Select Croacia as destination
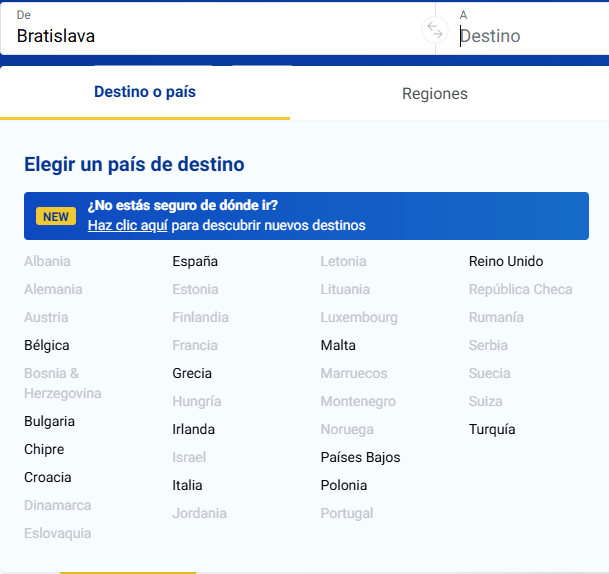 coord(48,477)
